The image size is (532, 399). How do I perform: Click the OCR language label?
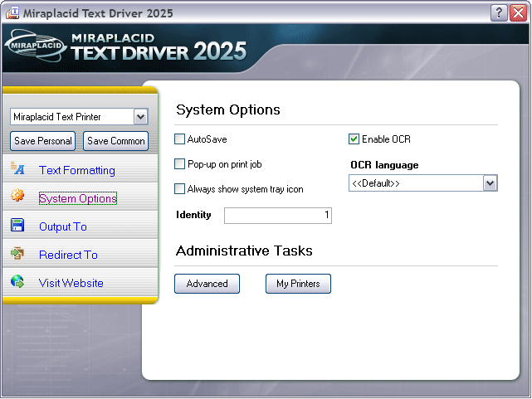point(384,165)
